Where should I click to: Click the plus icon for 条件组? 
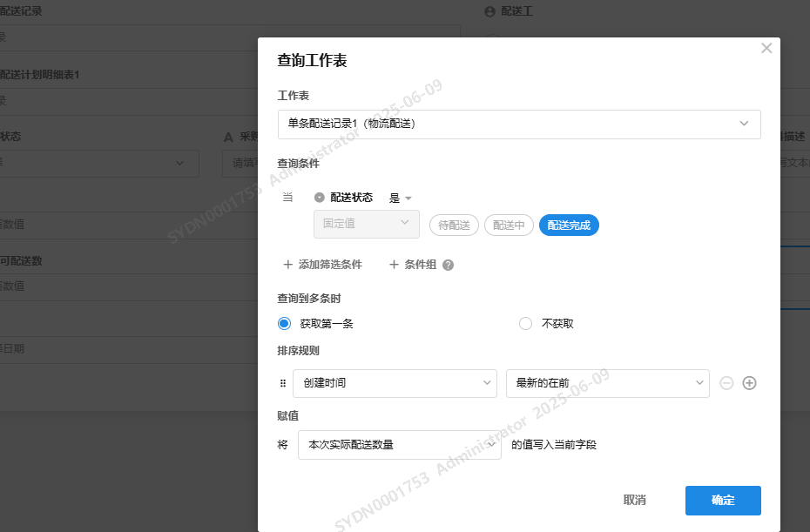click(x=394, y=265)
